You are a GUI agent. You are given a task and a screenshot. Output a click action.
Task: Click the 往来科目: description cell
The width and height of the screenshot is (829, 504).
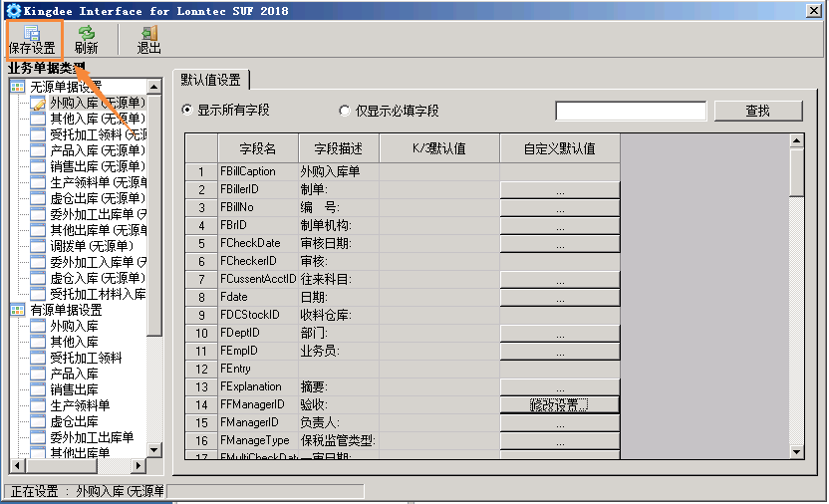point(339,280)
